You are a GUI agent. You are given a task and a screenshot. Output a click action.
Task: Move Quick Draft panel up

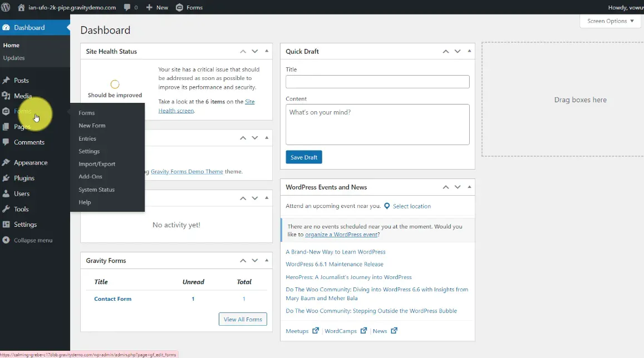(445, 51)
